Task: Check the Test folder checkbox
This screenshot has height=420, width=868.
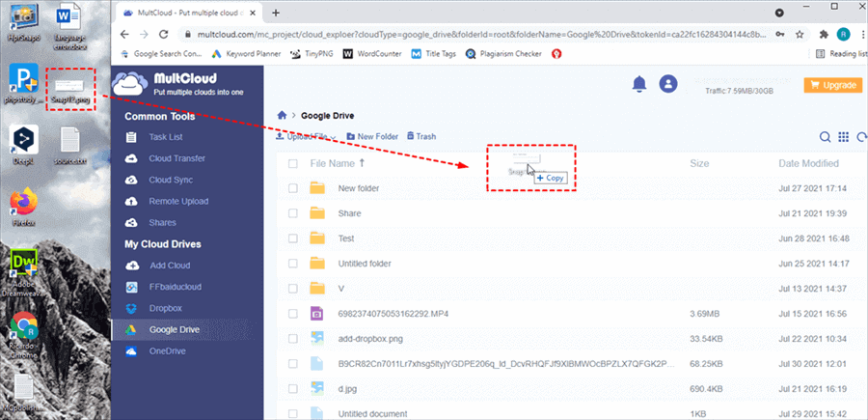Action: pyautogui.click(x=293, y=238)
